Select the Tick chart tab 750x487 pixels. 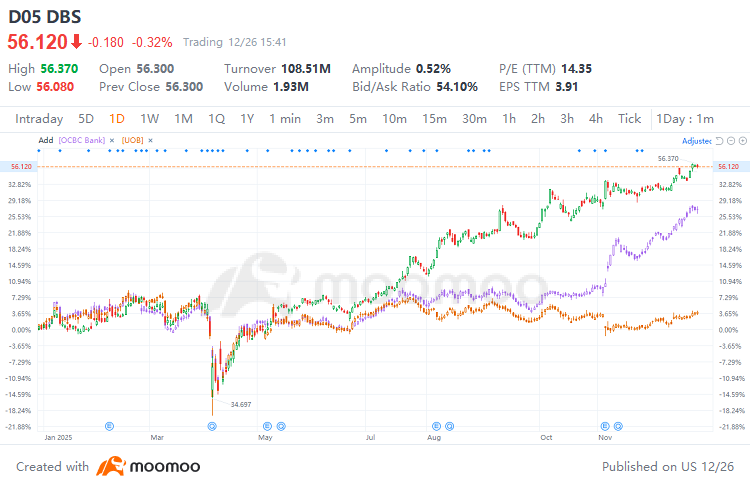point(629,119)
